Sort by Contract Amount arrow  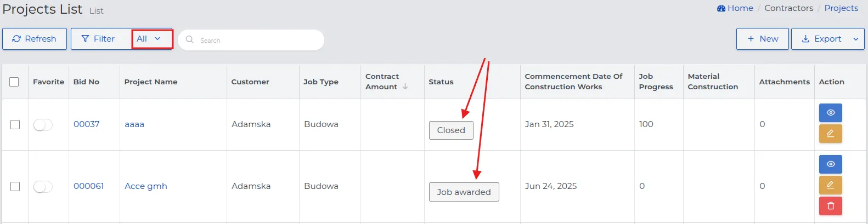pos(405,87)
